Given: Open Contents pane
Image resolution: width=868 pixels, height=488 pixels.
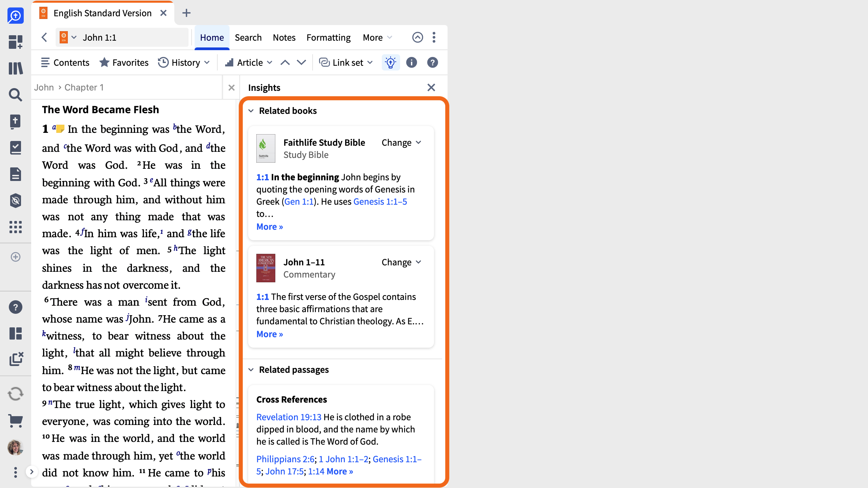Looking at the screenshot, I should click(65, 62).
